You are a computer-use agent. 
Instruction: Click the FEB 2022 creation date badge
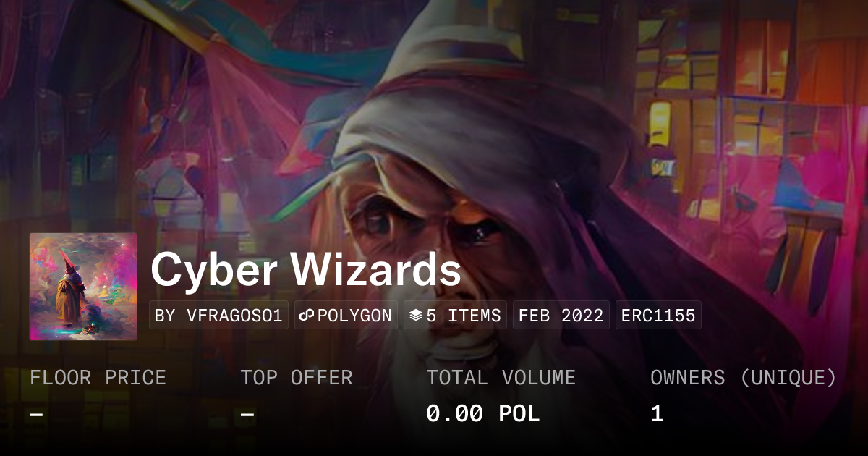561,316
